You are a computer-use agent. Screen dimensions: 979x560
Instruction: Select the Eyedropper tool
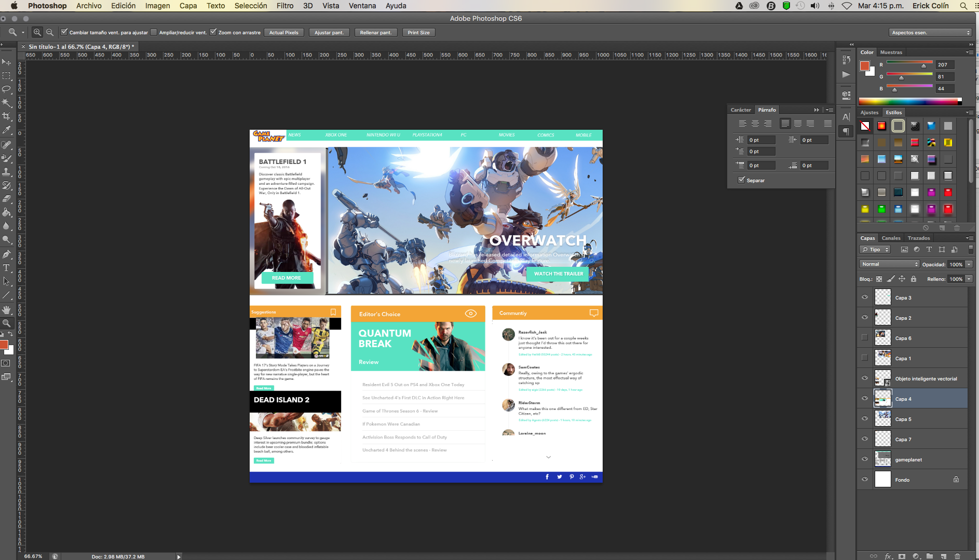(7, 130)
